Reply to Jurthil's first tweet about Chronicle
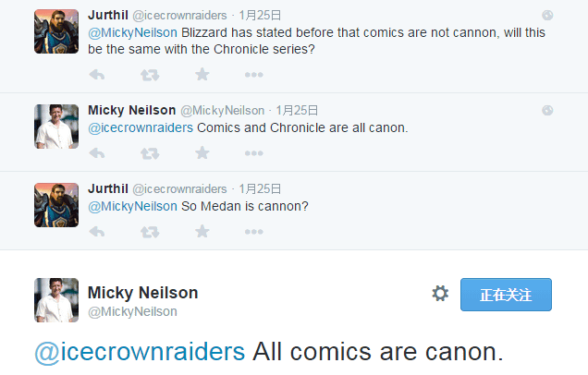This screenshot has width=588, height=375. tap(96, 75)
